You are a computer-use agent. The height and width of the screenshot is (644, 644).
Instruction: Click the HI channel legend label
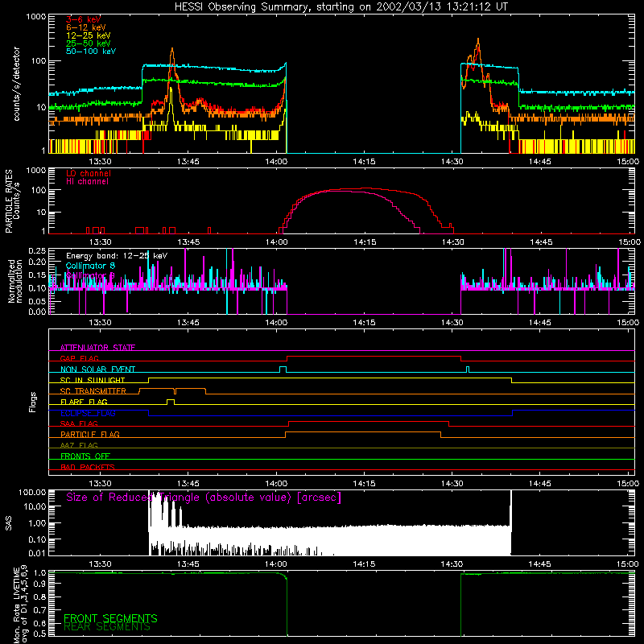[x=88, y=181]
